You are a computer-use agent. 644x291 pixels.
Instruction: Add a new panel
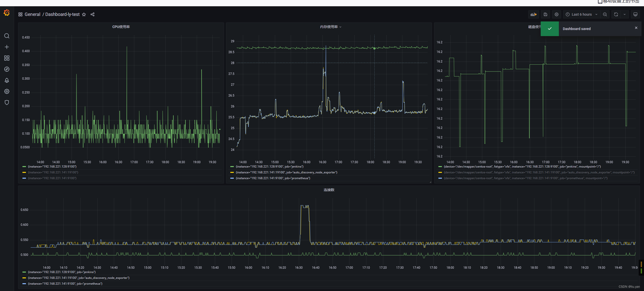click(x=533, y=14)
